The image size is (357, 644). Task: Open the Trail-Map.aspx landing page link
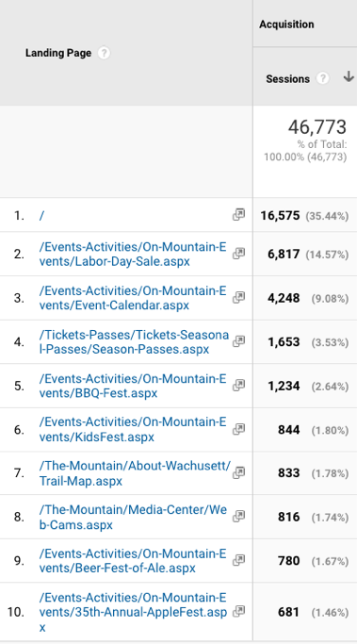click(x=135, y=473)
